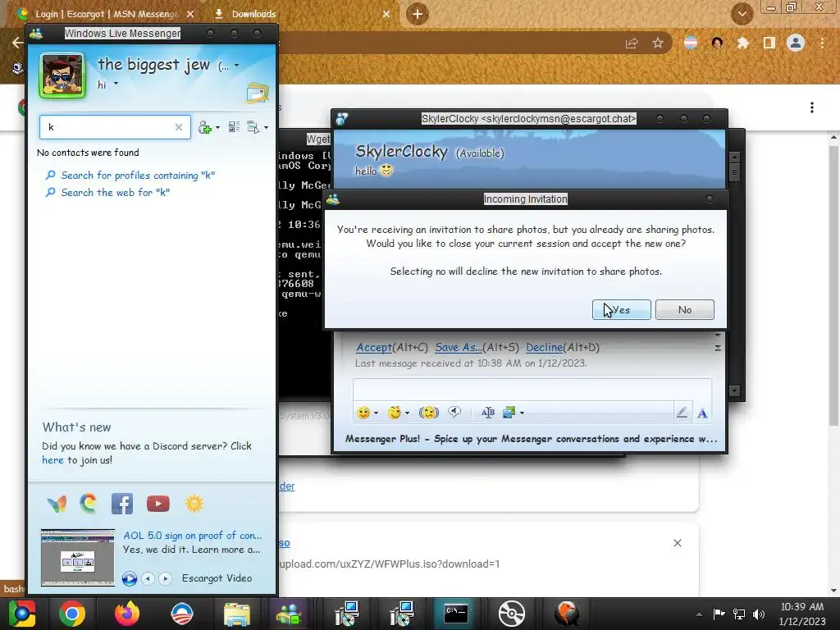Click the Messenger Plus! banner text
The width and height of the screenshot is (840, 630).
(531, 439)
